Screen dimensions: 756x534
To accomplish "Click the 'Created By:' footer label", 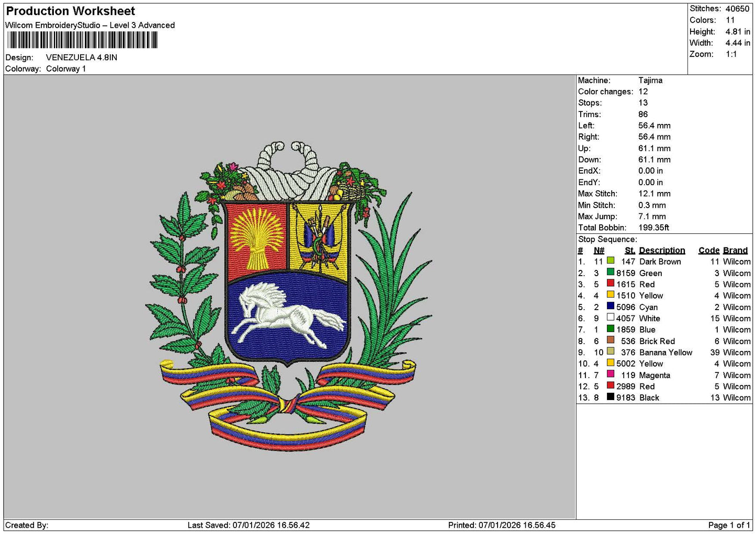I will [x=27, y=526].
